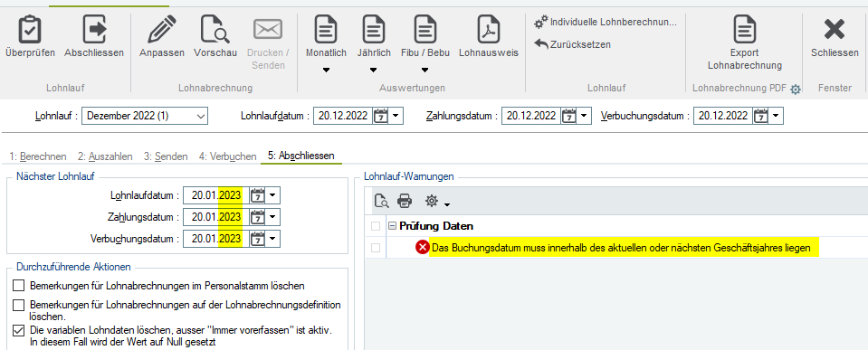
Task: Tick the Buchungsdatum warning row checkbox
Action: pyautogui.click(x=376, y=249)
